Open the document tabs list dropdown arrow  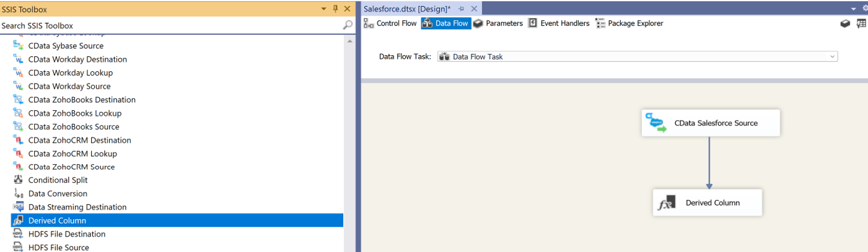(854, 9)
